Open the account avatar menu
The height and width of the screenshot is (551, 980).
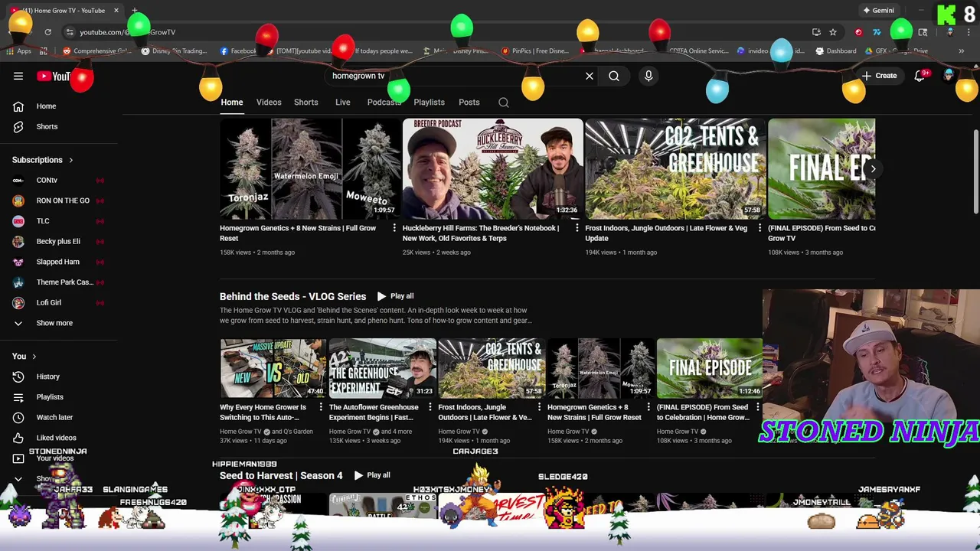coord(949,76)
